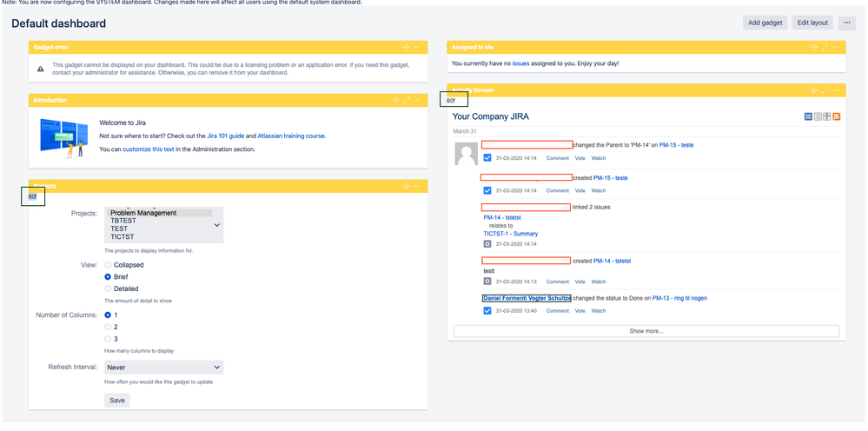868x431 pixels.
Task: Select the Collapsed view radio button
Action: 108,265
